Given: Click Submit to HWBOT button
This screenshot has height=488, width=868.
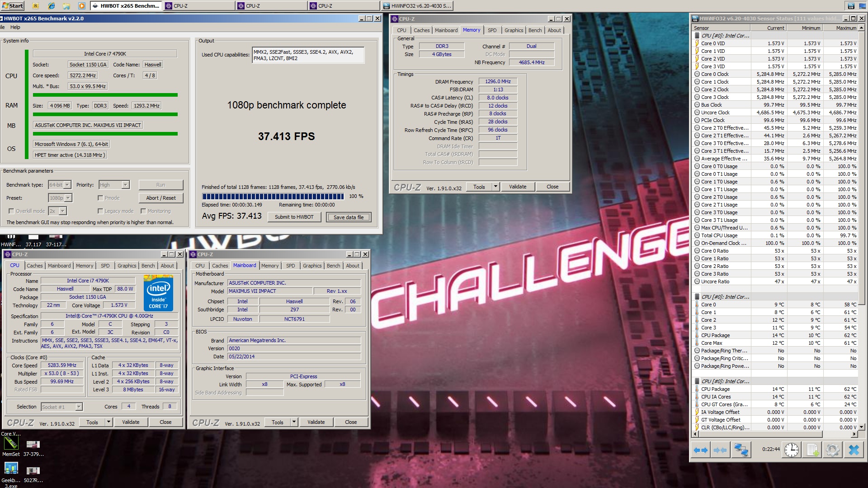Looking at the screenshot, I should click(x=294, y=217).
